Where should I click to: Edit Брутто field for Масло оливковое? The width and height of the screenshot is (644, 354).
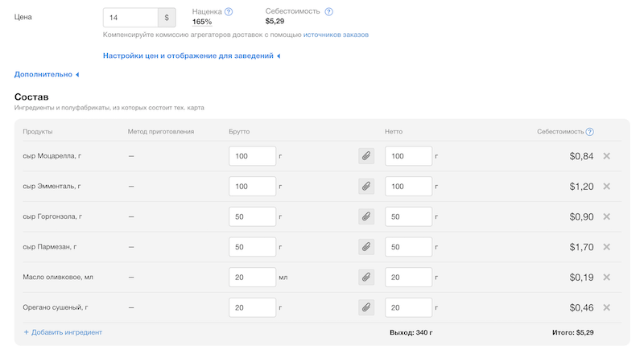(252, 278)
